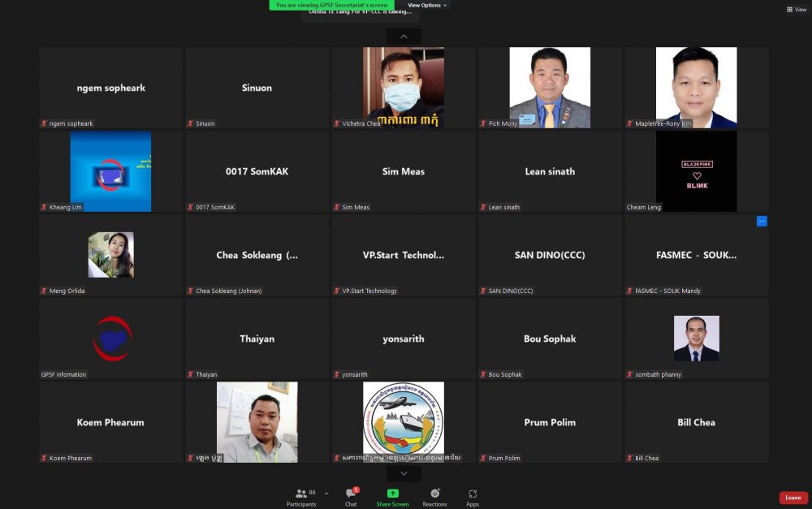Open the Chat panel
The width and height of the screenshot is (812, 509).
click(351, 496)
